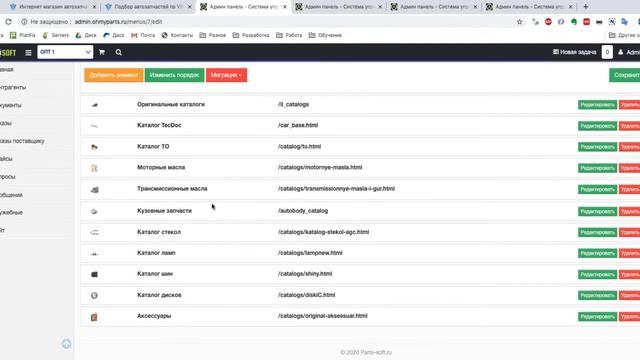The image size is (640, 360).
Task: Edit the Каталог TecDoc item
Action: [x=597, y=126]
